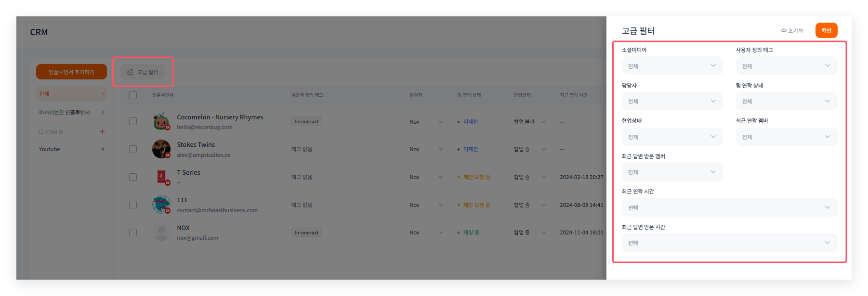Open the 최근 연락 시간 select dropdown

[729, 207]
